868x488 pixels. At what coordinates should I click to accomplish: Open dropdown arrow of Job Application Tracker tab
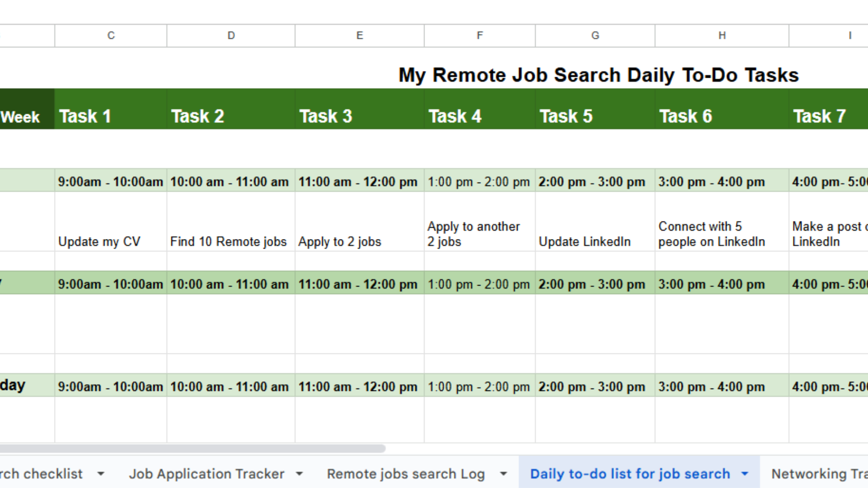(299, 474)
